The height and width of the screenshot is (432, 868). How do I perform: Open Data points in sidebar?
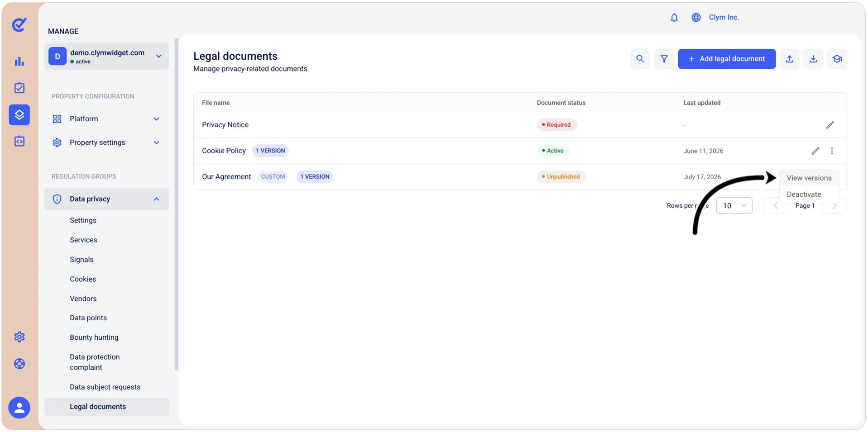point(88,318)
